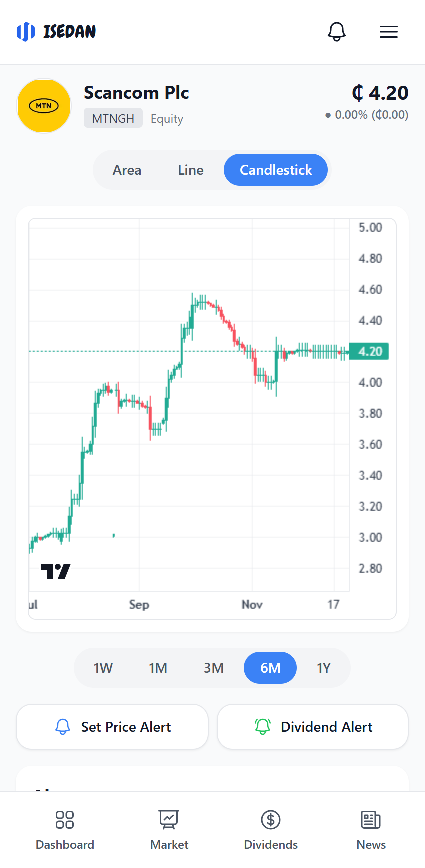Click the Scancom Plc company name
This screenshot has width=425, height=868.
tap(136, 93)
